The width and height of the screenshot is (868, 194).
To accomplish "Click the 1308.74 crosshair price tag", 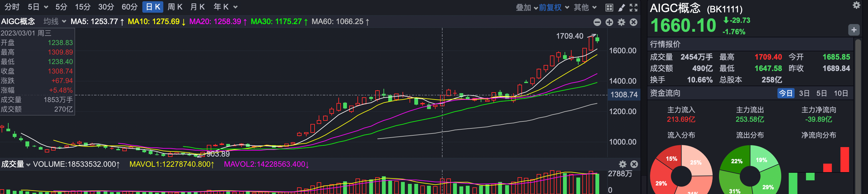I will (x=624, y=95).
